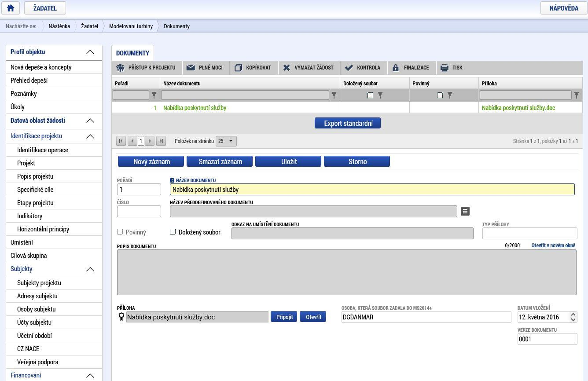
Task: Click Nový záznam button
Action: click(151, 161)
